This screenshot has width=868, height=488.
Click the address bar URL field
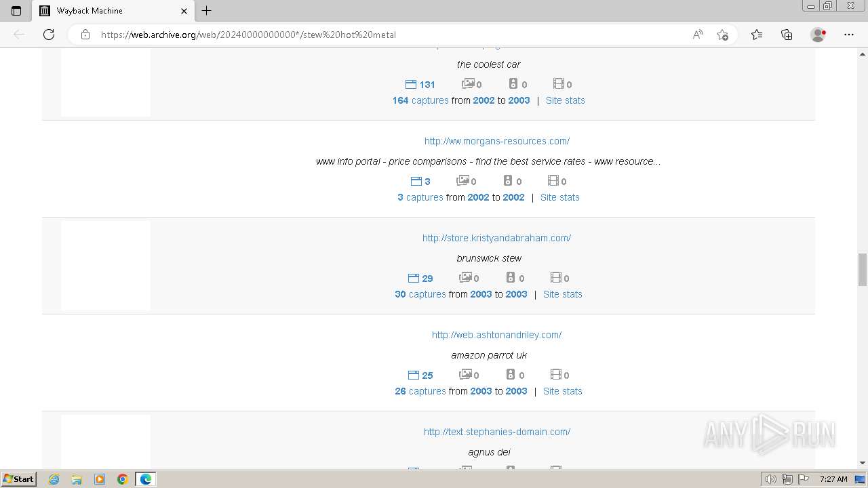393,35
